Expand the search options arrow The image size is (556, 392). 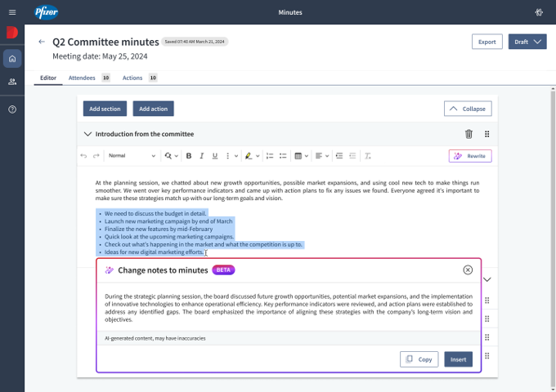pyautogui.click(x=177, y=156)
